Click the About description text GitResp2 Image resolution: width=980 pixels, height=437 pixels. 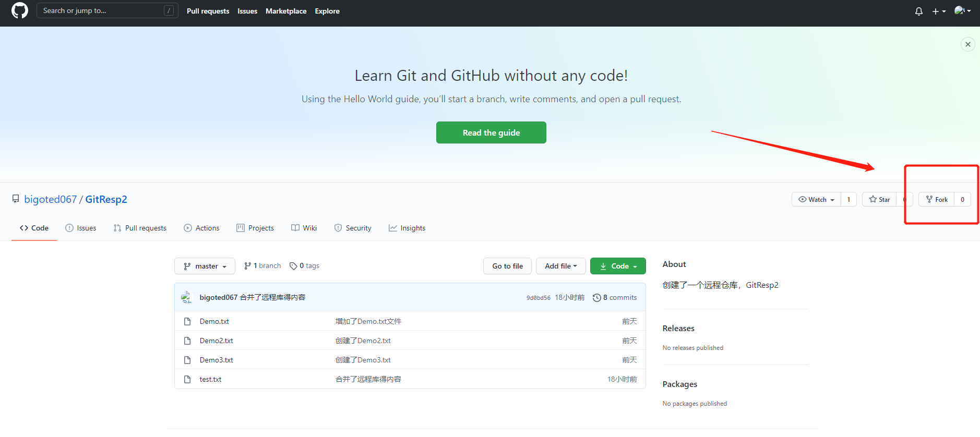point(720,285)
